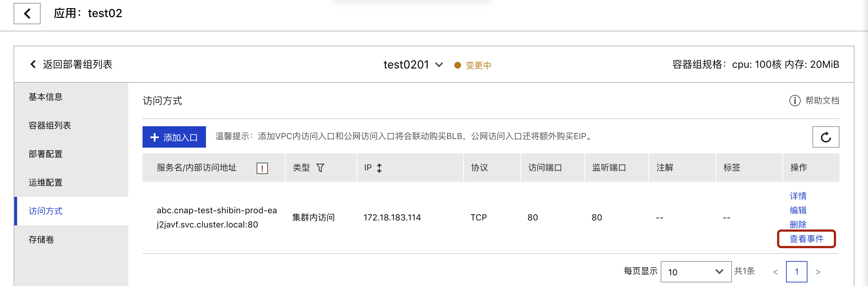Click 查看事件 link in operations column
The height and width of the screenshot is (286, 868).
(x=806, y=239)
